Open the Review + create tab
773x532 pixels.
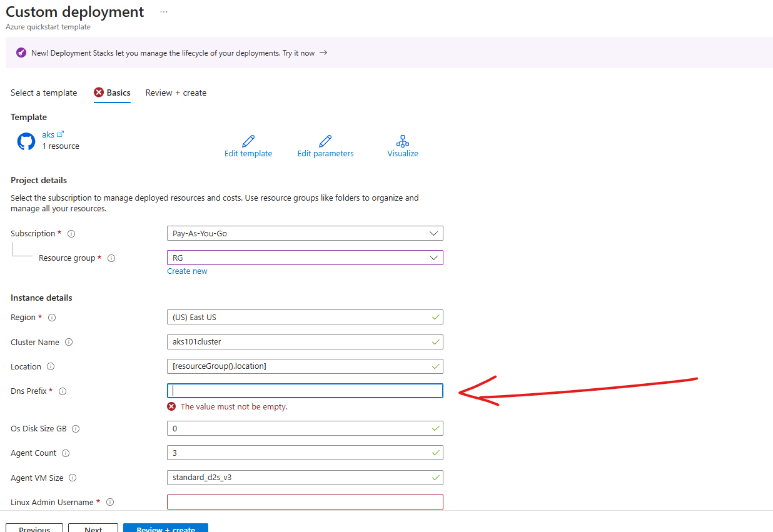pos(176,93)
